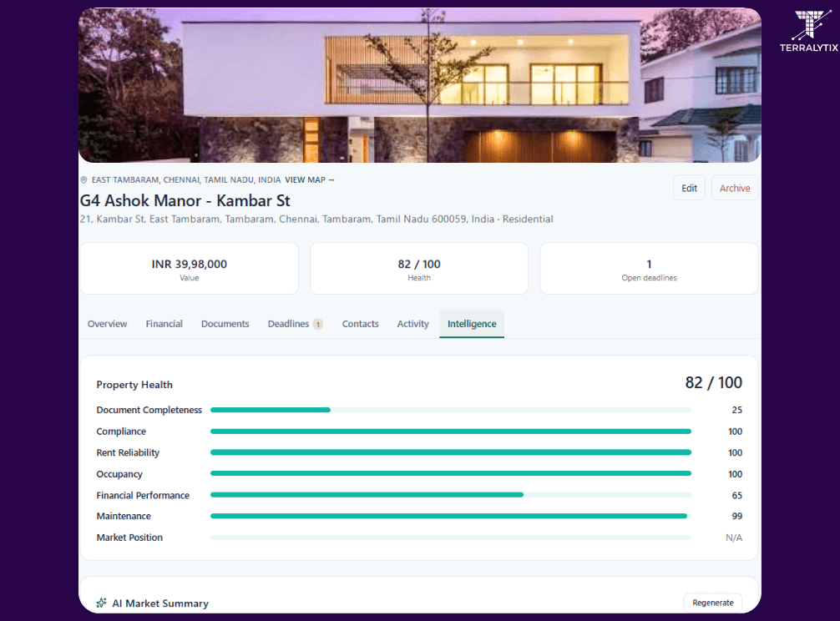Viewport: 840px width, 621px height.
Task: Click the Document Completeness progress bar
Action: (x=451, y=410)
